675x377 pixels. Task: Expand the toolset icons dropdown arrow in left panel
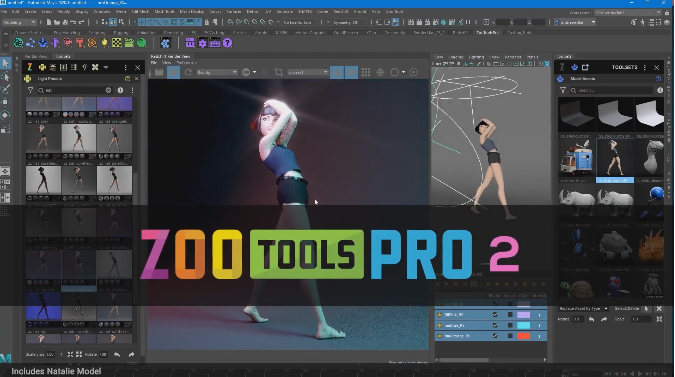tap(106, 67)
